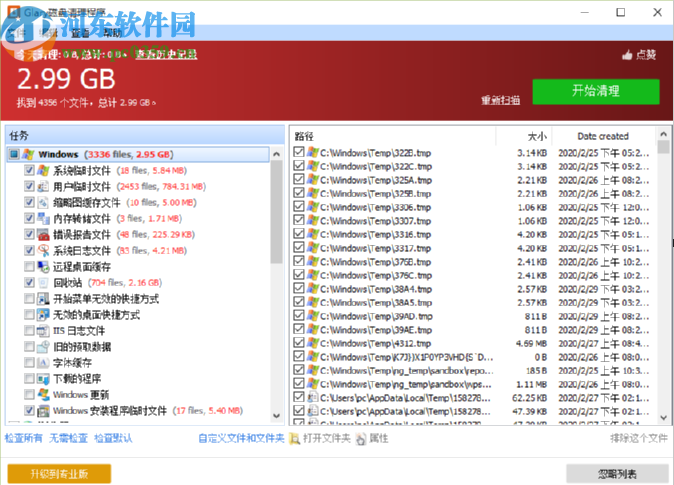This screenshot has width=674, height=485.
Task: Click the 旧的预取数据 icon
Action: click(x=43, y=347)
